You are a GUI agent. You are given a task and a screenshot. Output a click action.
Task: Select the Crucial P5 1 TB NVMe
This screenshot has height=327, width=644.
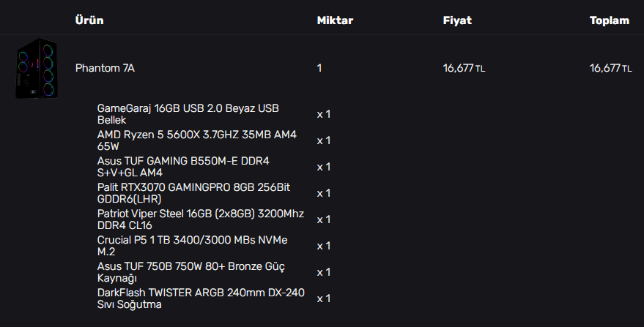(192, 246)
